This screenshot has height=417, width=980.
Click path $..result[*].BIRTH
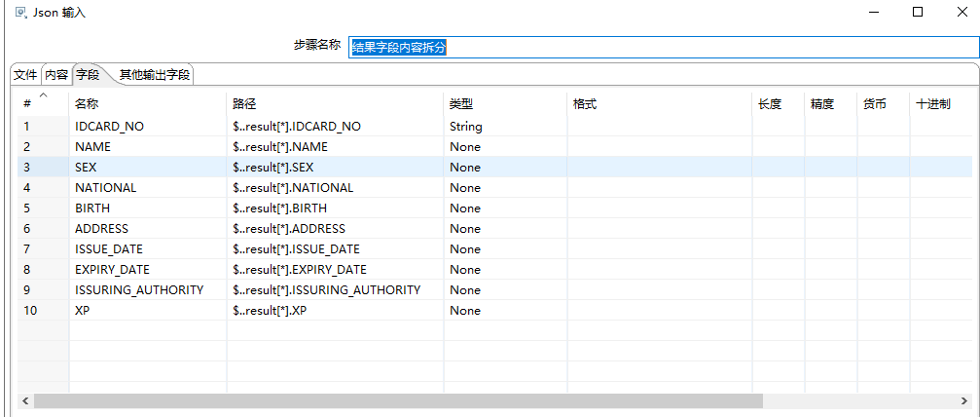[335, 208]
